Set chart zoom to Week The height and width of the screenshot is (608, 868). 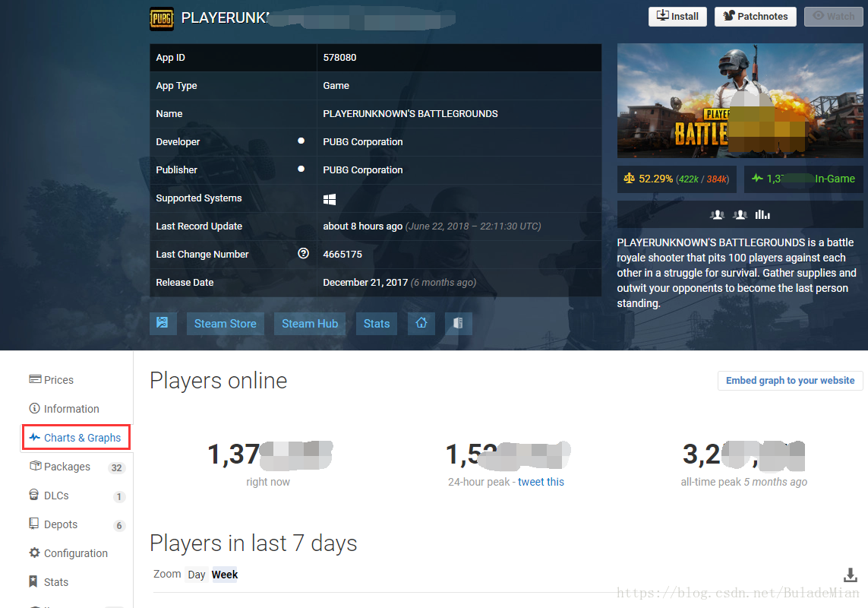point(224,575)
